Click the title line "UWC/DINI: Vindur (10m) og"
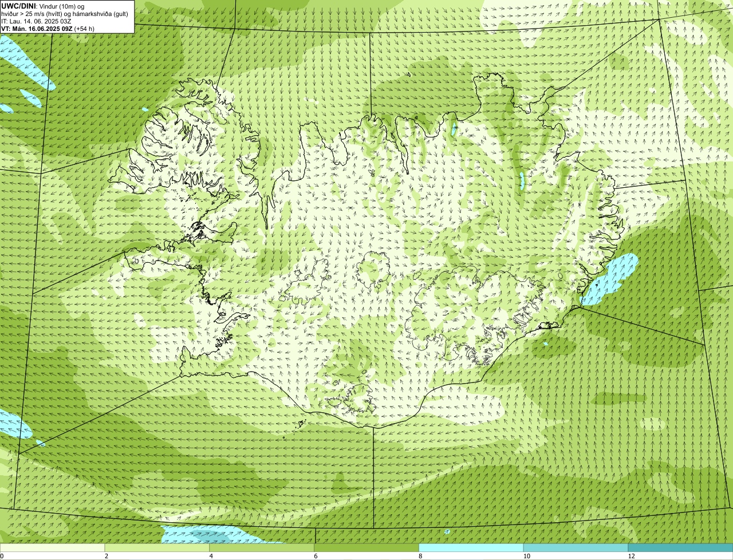 coord(43,6)
